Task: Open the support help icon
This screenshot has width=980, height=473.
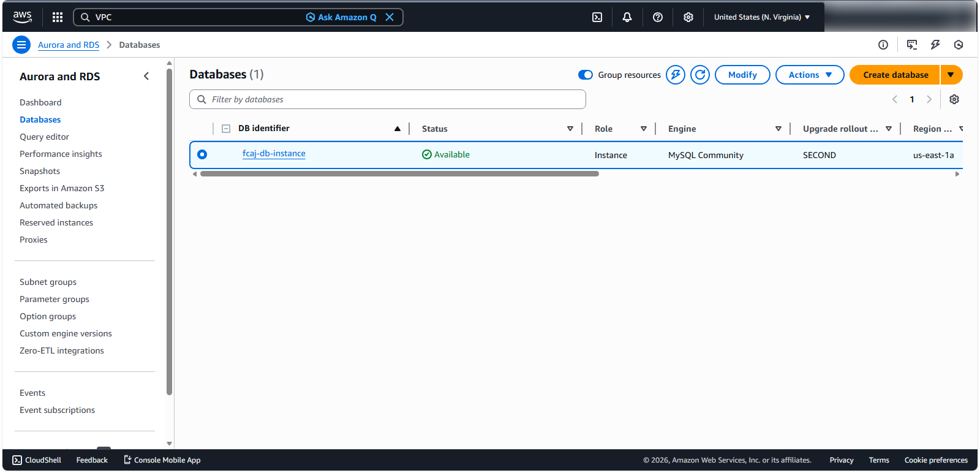Action: click(658, 17)
